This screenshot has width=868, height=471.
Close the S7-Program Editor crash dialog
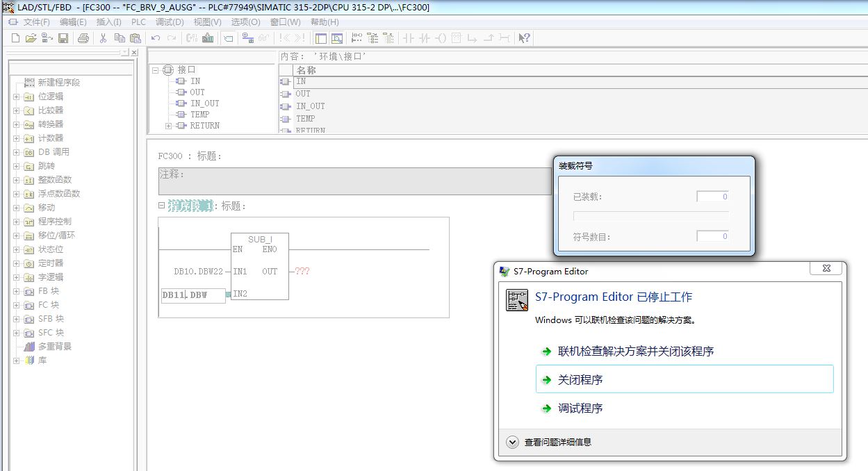click(826, 268)
